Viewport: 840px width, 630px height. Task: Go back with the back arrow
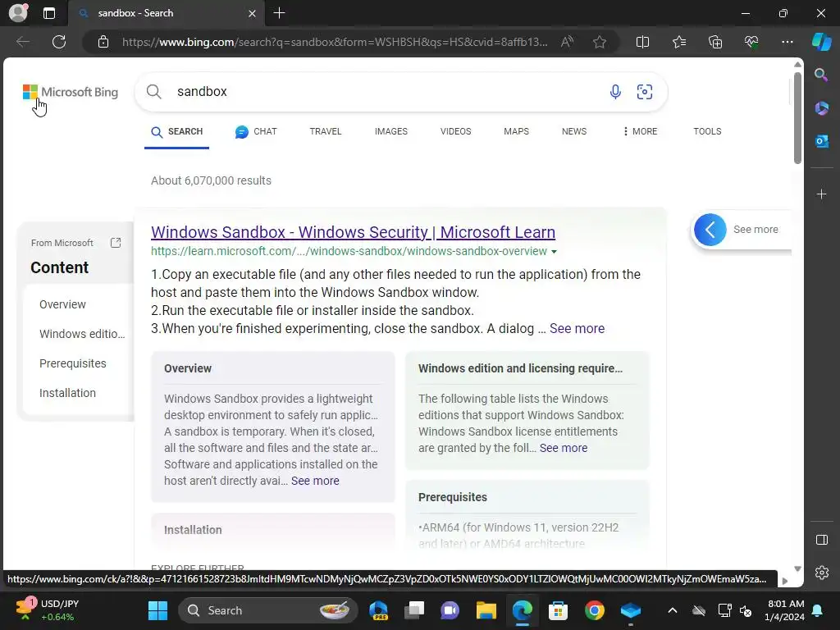click(22, 42)
